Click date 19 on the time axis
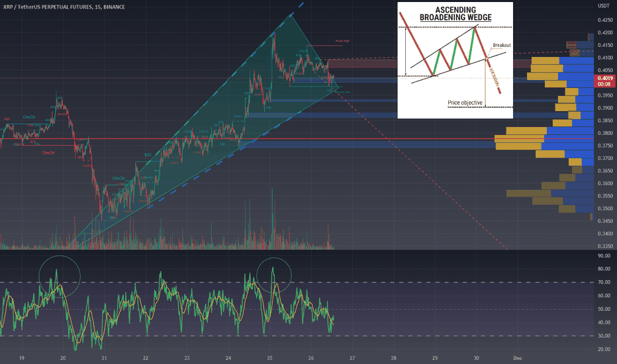 pos(22,358)
